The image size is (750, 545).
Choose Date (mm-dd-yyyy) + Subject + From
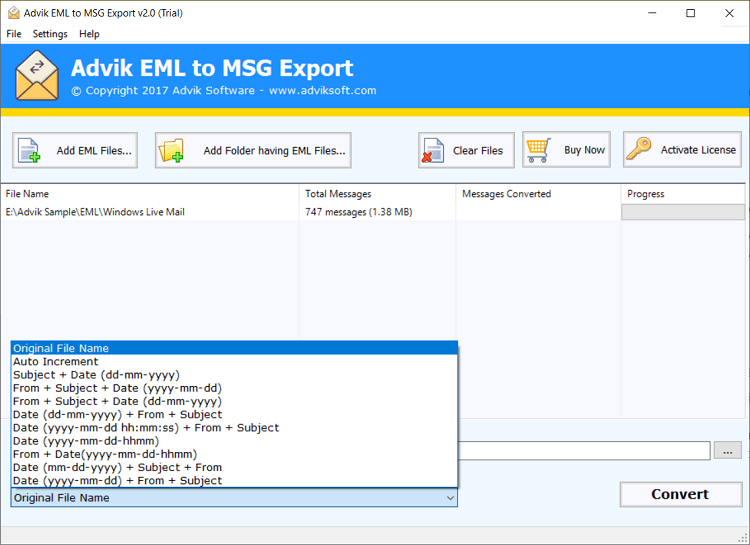coord(234,467)
